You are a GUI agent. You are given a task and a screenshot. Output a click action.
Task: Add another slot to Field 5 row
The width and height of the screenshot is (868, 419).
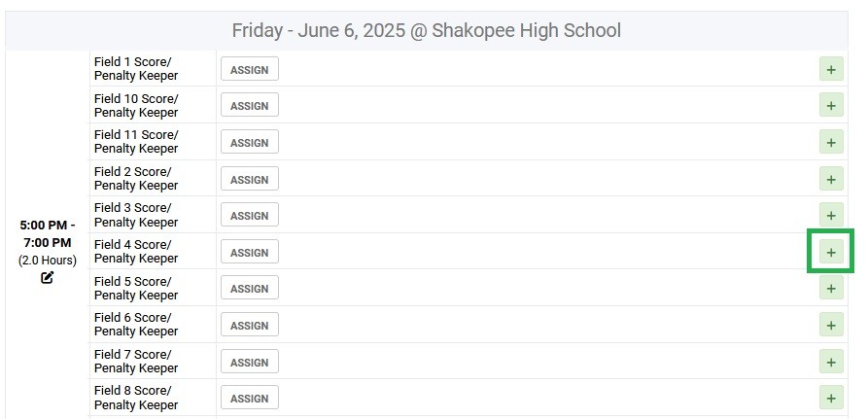(x=830, y=289)
